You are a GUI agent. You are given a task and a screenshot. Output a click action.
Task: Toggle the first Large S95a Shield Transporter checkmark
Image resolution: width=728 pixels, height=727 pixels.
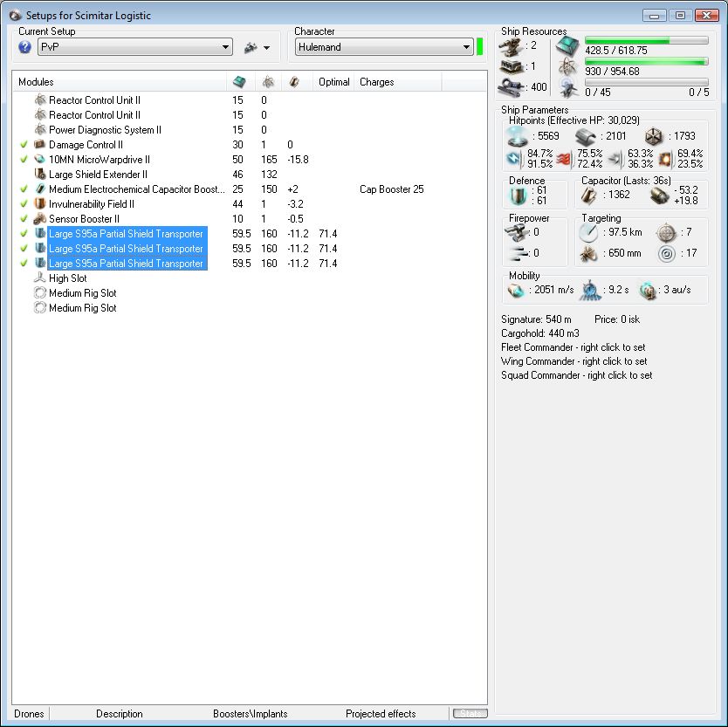24,234
